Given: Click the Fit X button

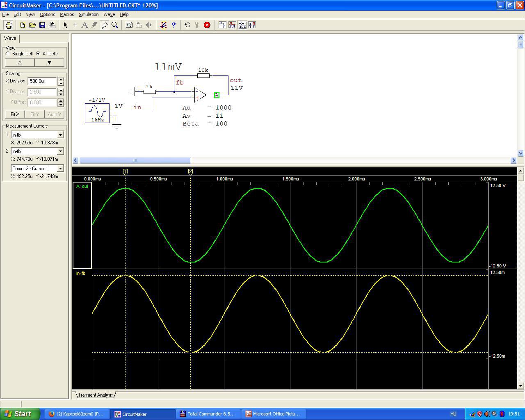Looking at the screenshot, I should (15, 114).
